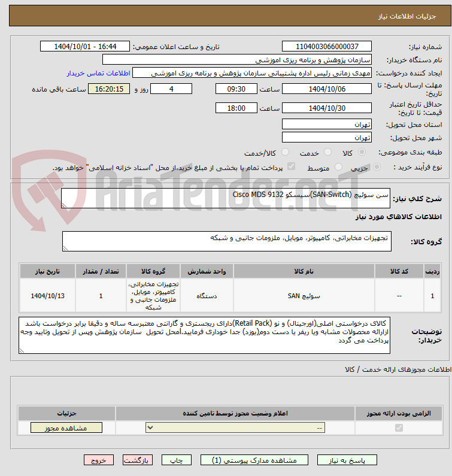The height and width of the screenshot is (476, 452).
Task: Click the need number field 1104003066000037
Action: pos(327,47)
